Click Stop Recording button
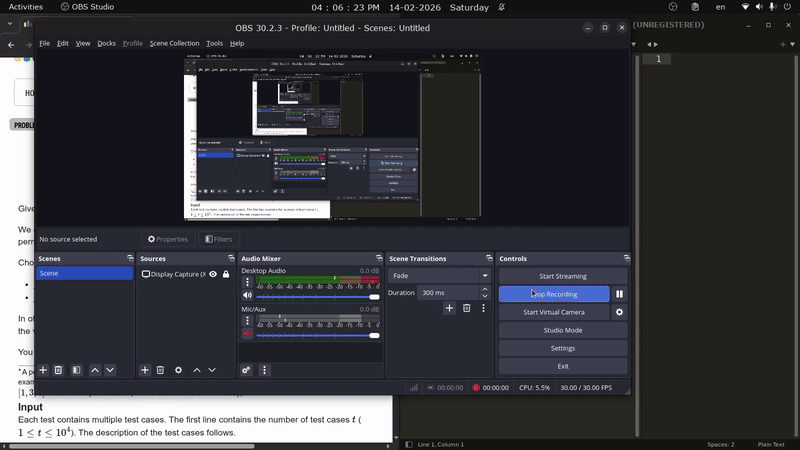 click(x=554, y=294)
